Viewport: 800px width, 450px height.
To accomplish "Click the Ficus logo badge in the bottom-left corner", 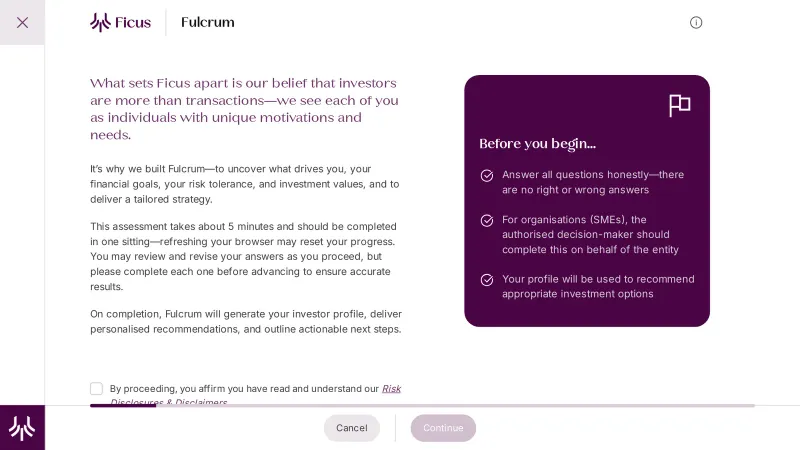I will (x=22, y=428).
